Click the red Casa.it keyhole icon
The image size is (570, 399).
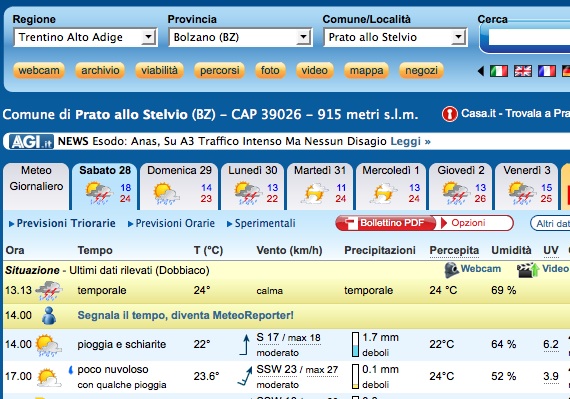click(x=449, y=114)
